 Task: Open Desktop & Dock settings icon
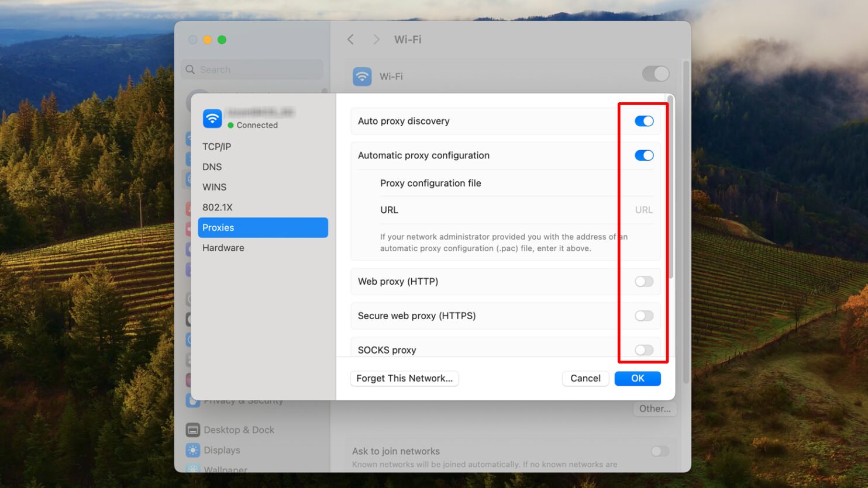coord(193,430)
